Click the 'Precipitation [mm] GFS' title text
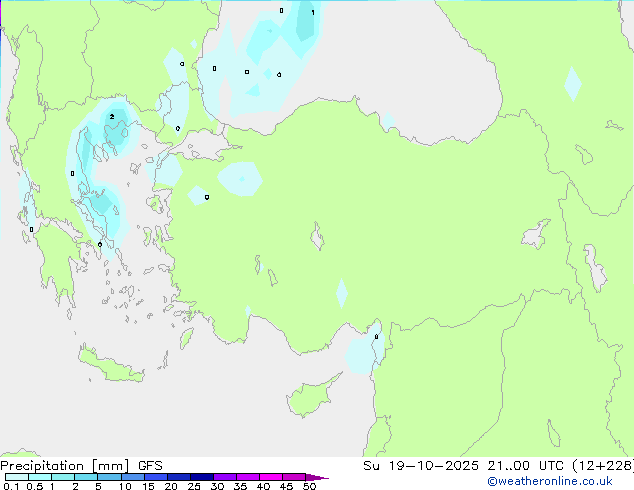The width and height of the screenshot is (634, 490). click(81, 466)
